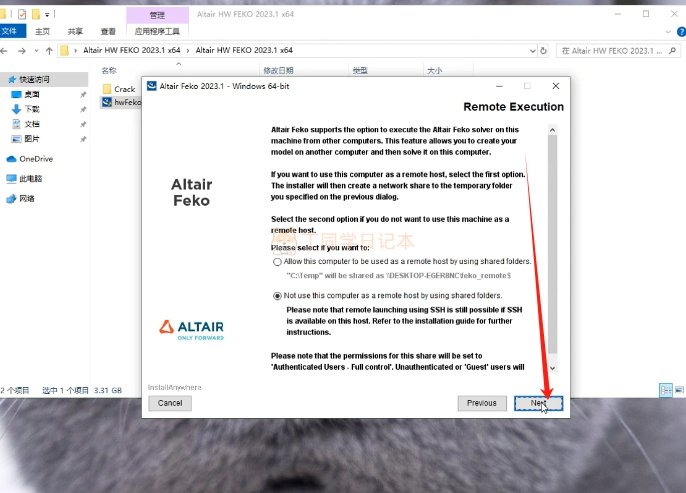This screenshot has height=493, width=686.
Task: Open Network (网络) in the navigation pane
Action: 27,198
